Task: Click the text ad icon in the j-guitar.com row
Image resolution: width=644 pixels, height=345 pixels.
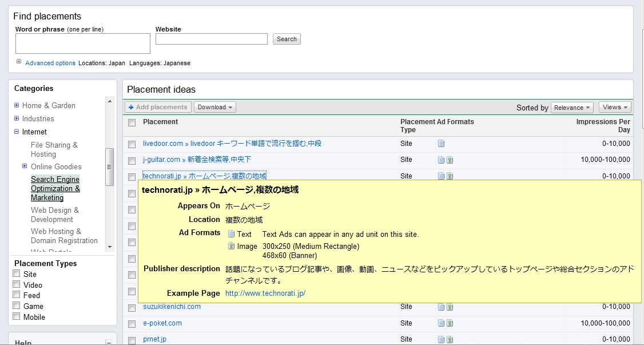Action: pyautogui.click(x=441, y=160)
